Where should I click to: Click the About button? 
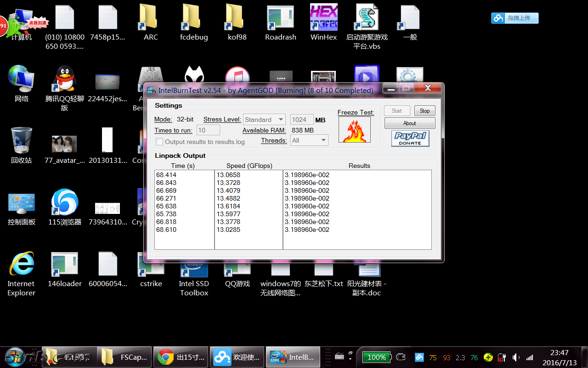point(410,123)
